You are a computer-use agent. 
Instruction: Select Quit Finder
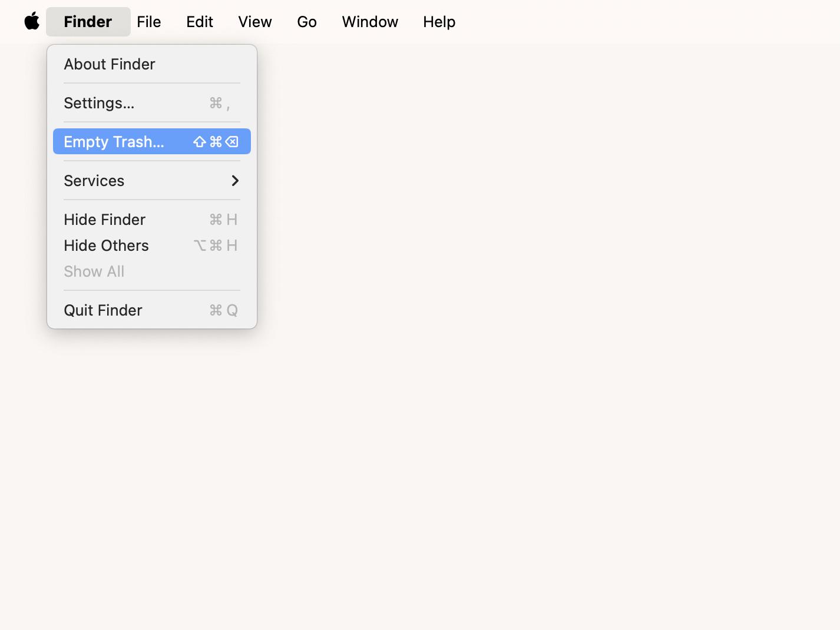coord(152,310)
